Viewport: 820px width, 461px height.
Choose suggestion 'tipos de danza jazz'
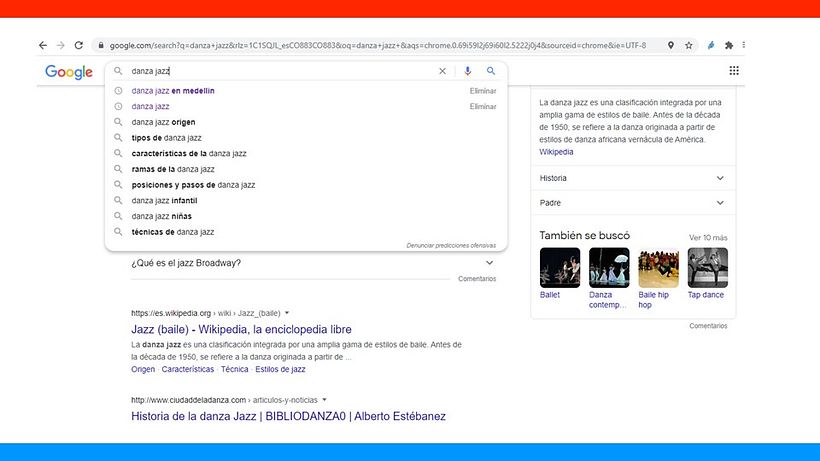click(166, 138)
